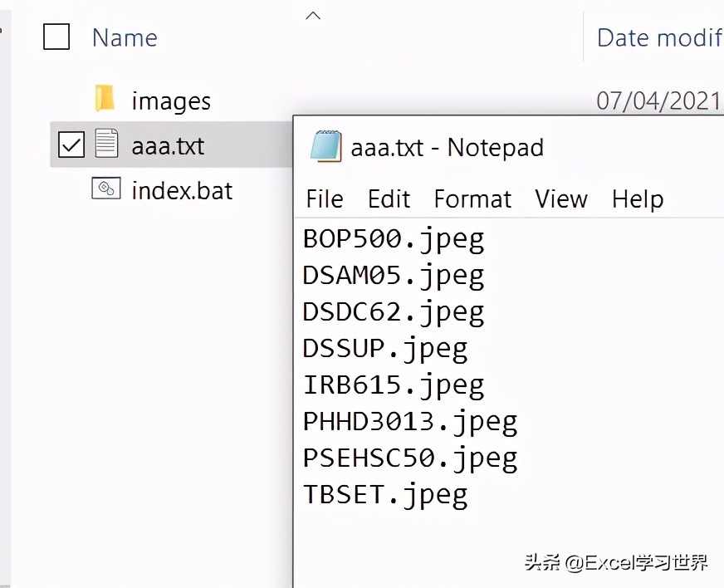This screenshot has height=588, width=724.
Task: Open the File menu in Notepad
Action: coord(325,199)
